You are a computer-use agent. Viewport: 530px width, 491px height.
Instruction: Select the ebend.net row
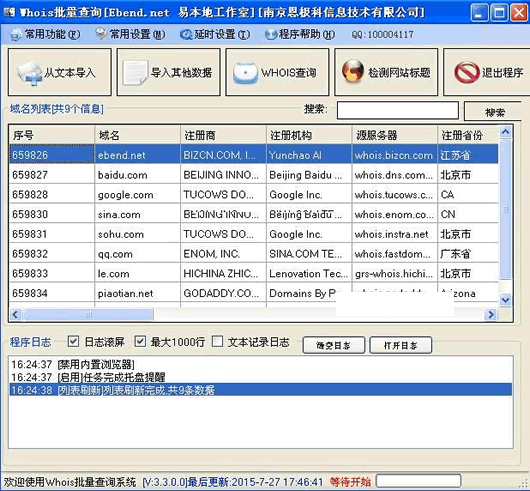click(254, 155)
